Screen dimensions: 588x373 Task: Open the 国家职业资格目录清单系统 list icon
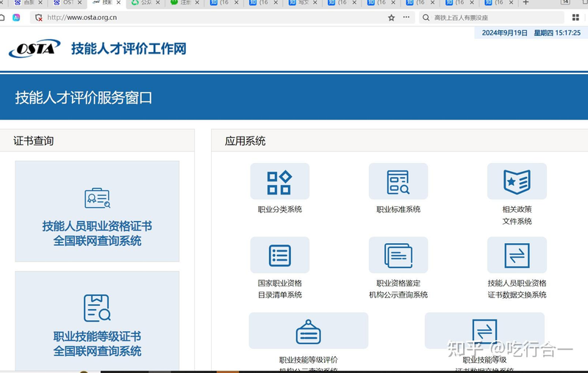(279, 256)
